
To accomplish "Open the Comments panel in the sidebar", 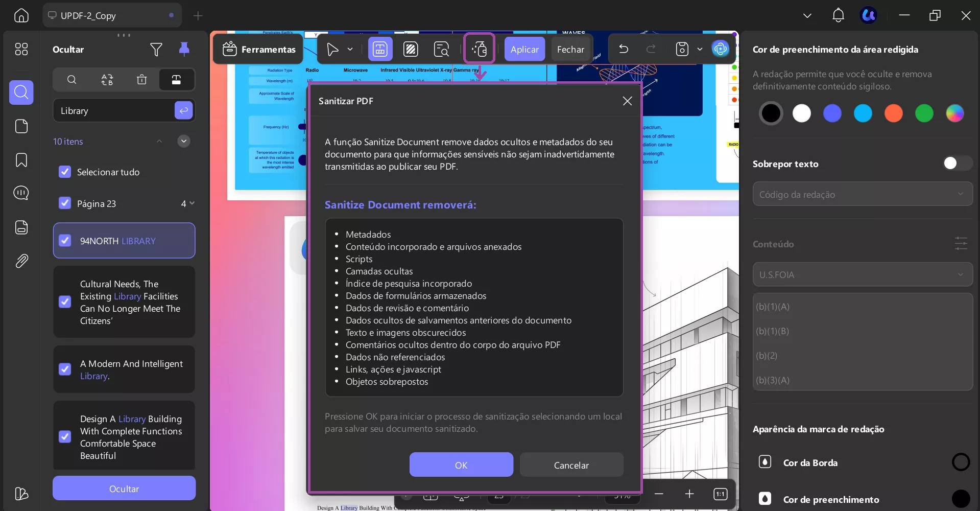I will coord(21,193).
